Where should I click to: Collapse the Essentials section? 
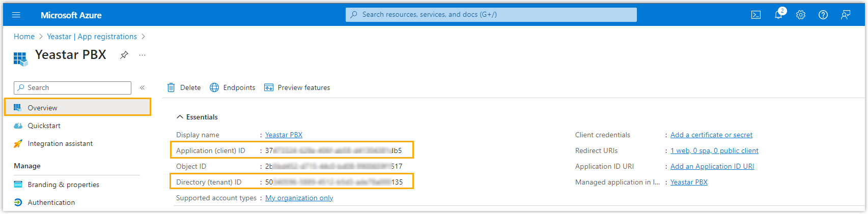(180, 117)
